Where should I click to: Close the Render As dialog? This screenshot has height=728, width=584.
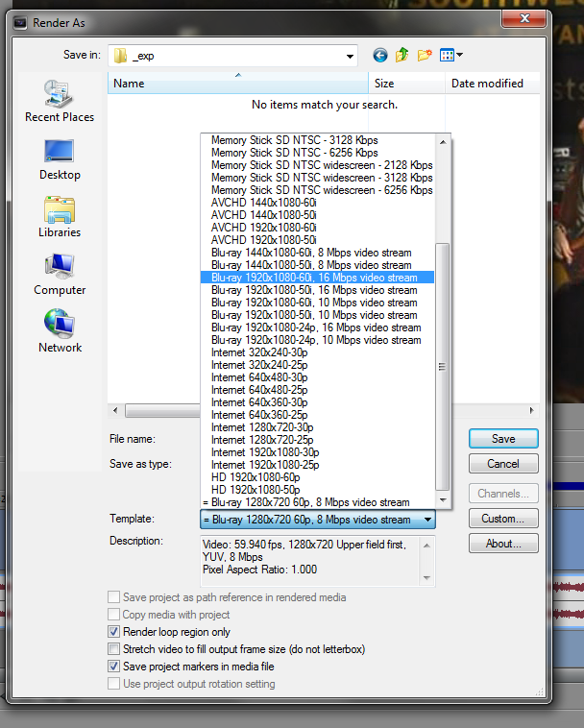click(x=524, y=18)
